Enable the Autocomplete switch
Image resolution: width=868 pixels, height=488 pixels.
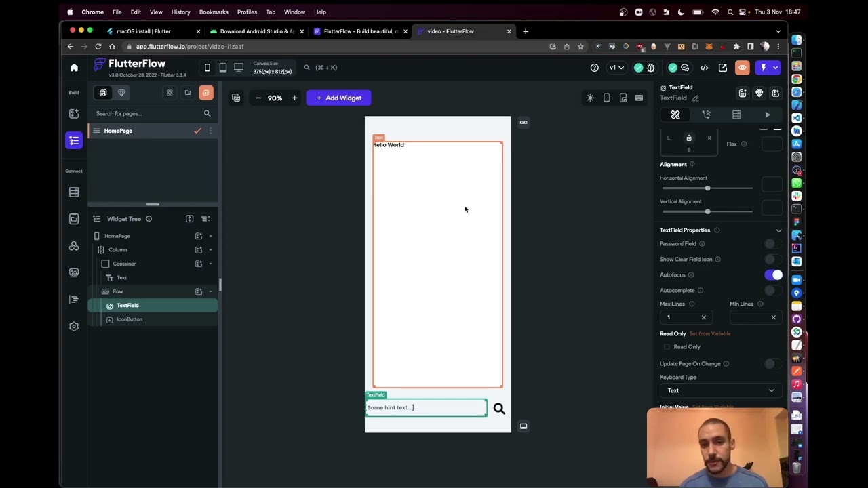(x=772, y=291)
